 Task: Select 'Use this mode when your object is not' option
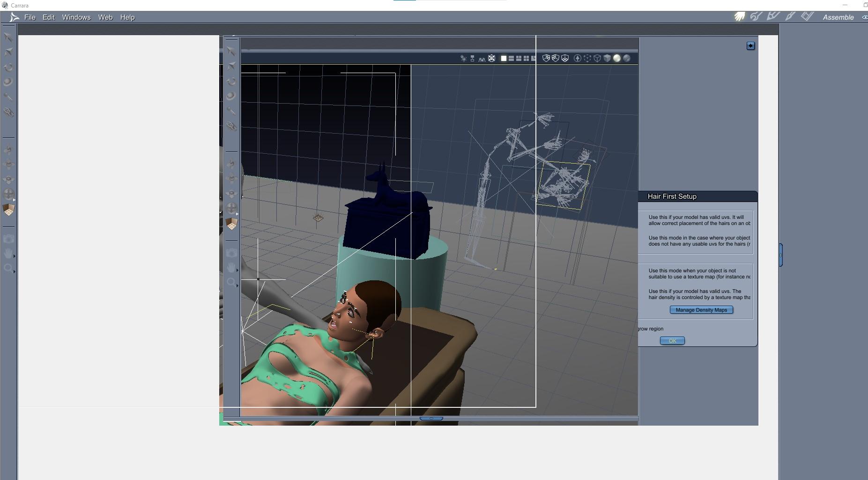click(692, 270)
